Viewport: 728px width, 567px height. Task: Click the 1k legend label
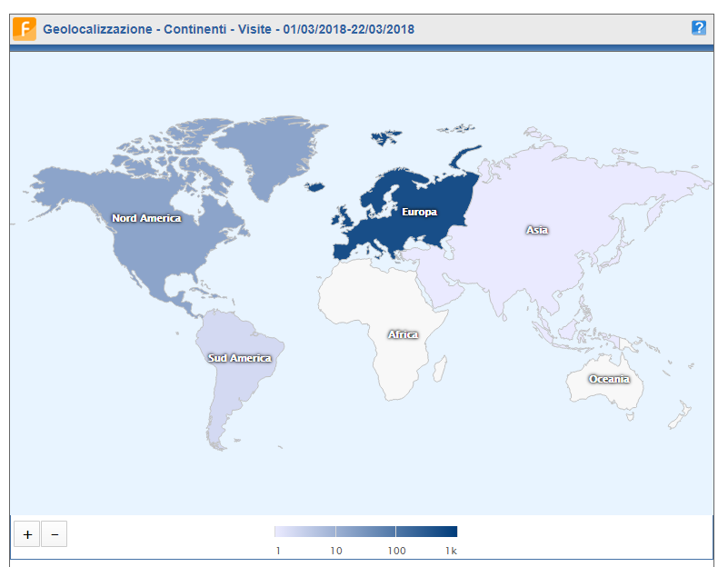(451, 551)
